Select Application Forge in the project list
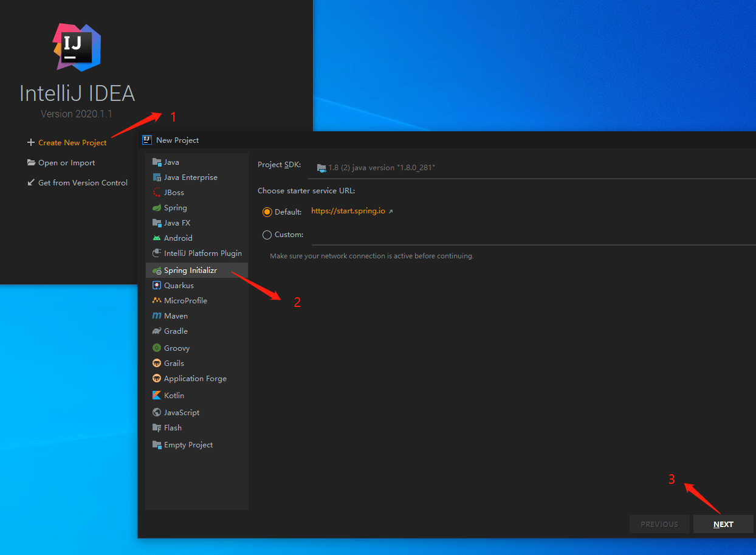The image size is (756, 555). point(197,379)
